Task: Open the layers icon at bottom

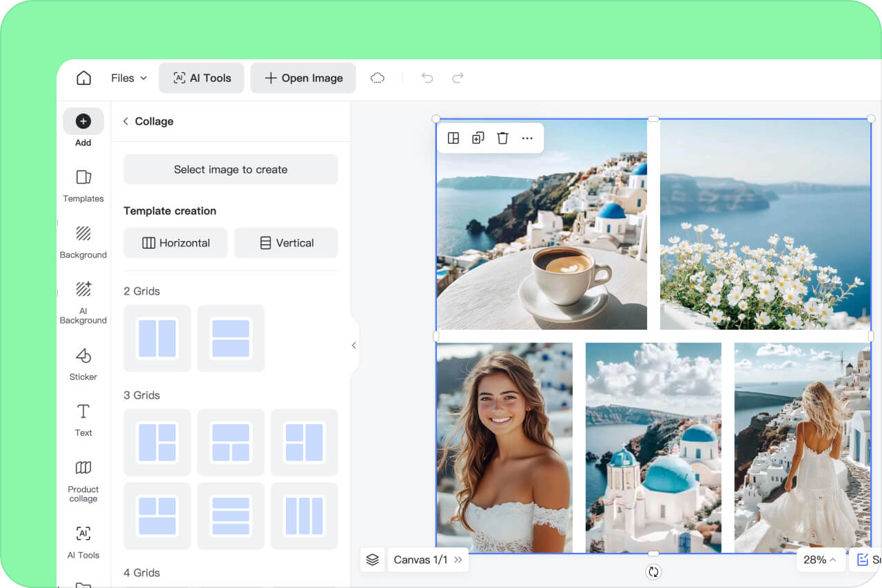Action: [373, 560]
